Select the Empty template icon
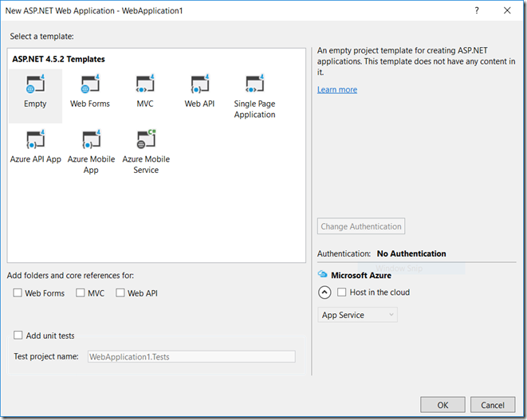527x420 pixels. point(35,84)
